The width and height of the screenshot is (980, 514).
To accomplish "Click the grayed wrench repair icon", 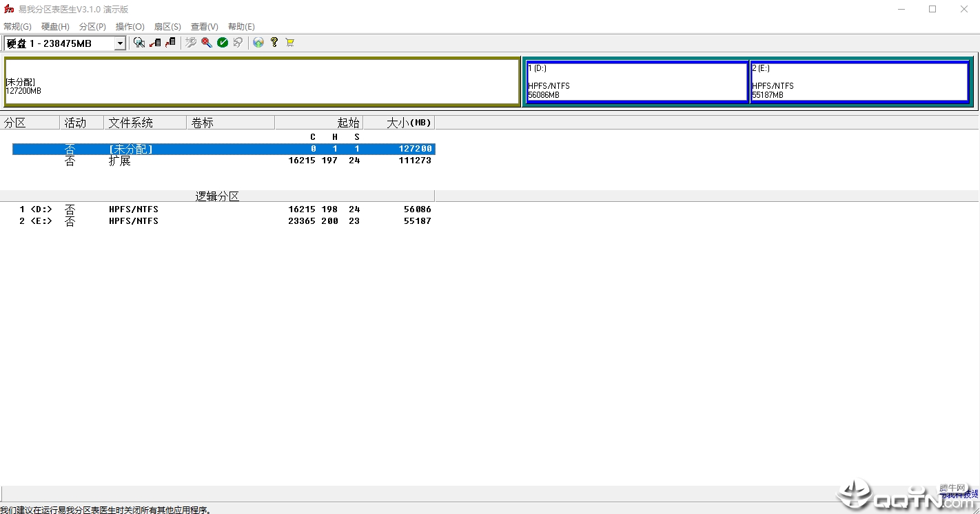I will [191, 43].
